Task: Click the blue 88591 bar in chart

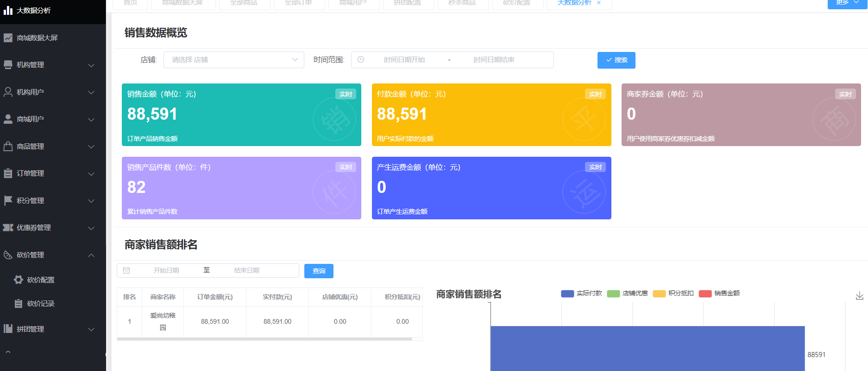Action: coord(648,349)
